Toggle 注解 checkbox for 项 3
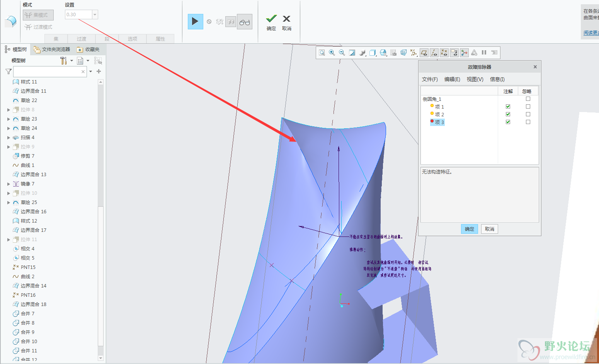This screenshot has height=364, width=599. [508, 122]
